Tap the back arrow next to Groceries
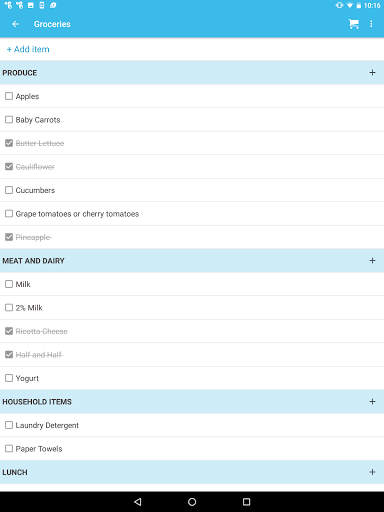The image size is (384, 512). click(15, 24)
